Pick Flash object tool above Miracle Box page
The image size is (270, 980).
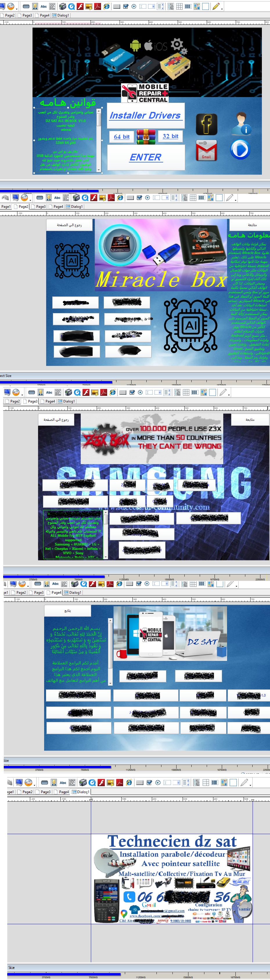click(94, 198)
